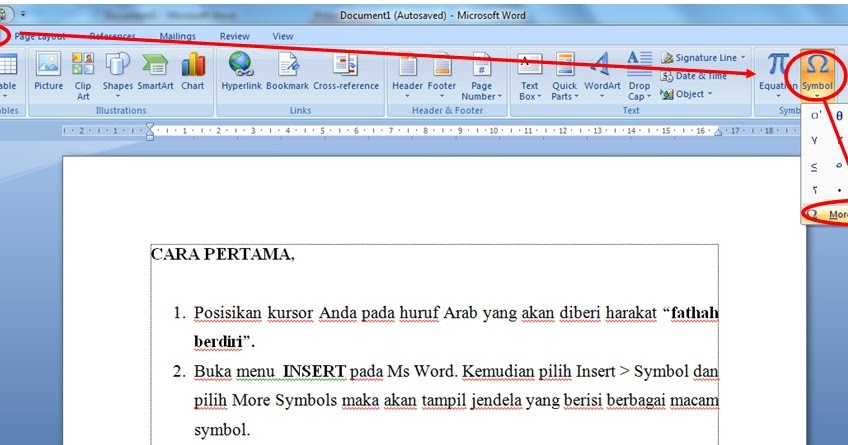The height and width of the screenshot is (445, 848).
Task: Click the bold word 'INSERT' in step 2
Action: (x=314, y=371)
